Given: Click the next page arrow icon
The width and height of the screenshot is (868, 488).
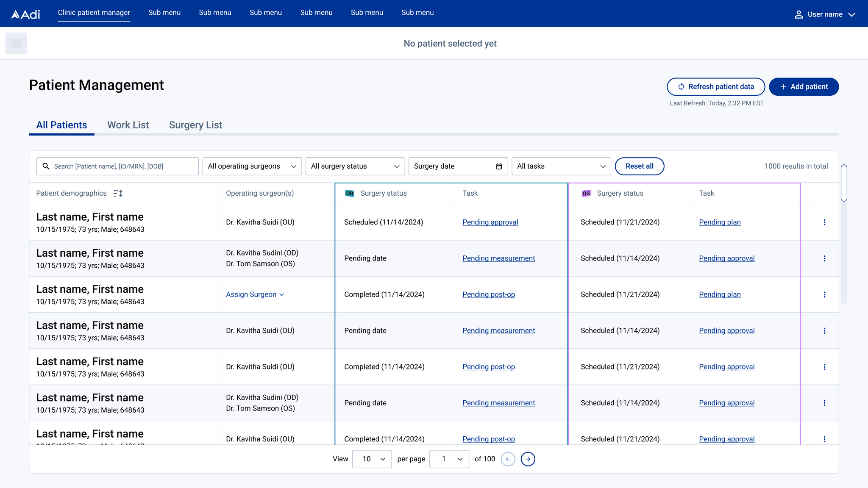Looking at the screenshot, I should (528, 459).
